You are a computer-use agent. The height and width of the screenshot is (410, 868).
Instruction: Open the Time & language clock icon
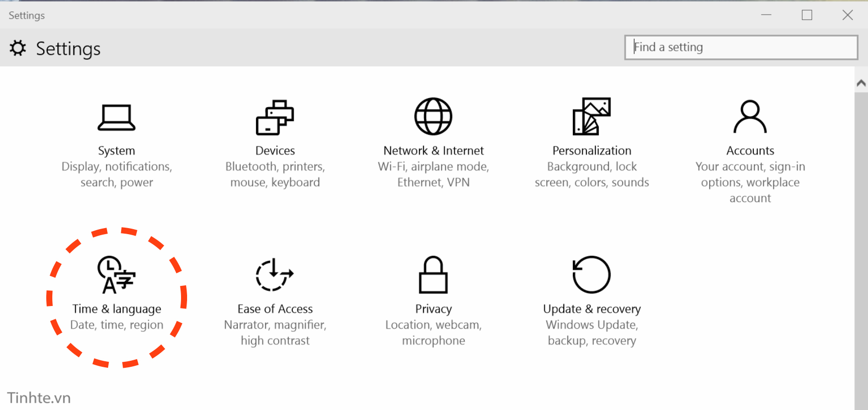(116, 275)
